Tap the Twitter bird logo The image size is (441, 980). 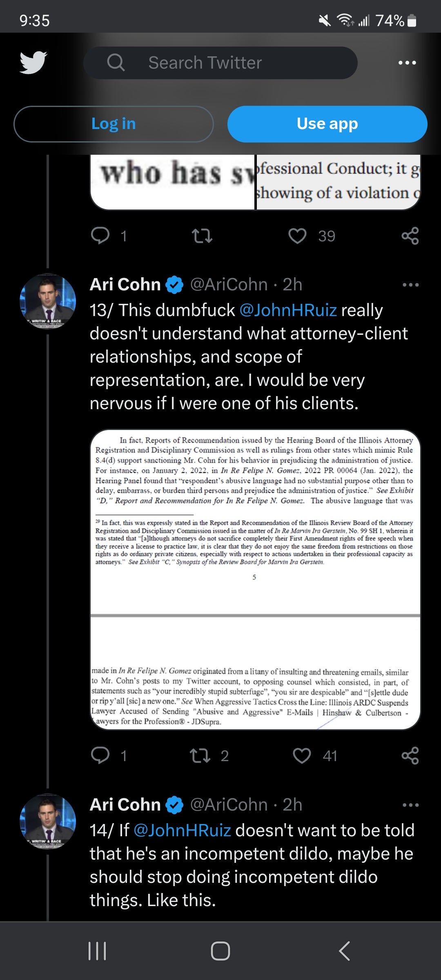tap(33, 62)
